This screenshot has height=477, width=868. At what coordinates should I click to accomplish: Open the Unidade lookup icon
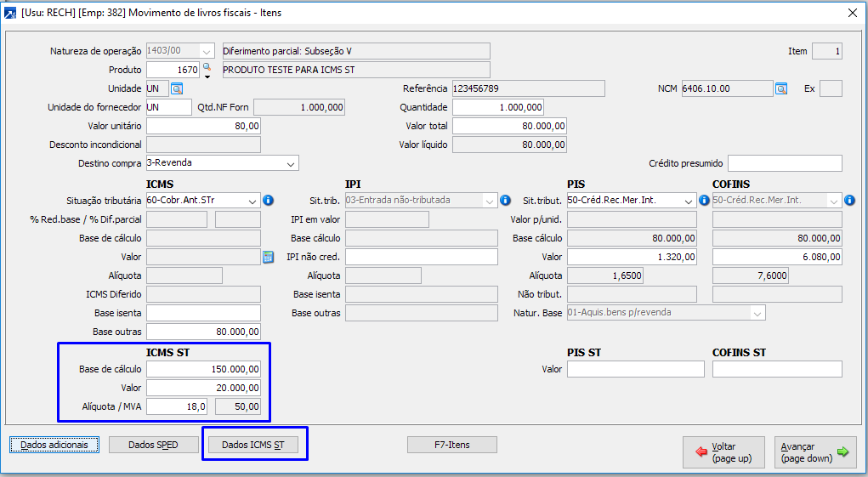click(177, 88)
